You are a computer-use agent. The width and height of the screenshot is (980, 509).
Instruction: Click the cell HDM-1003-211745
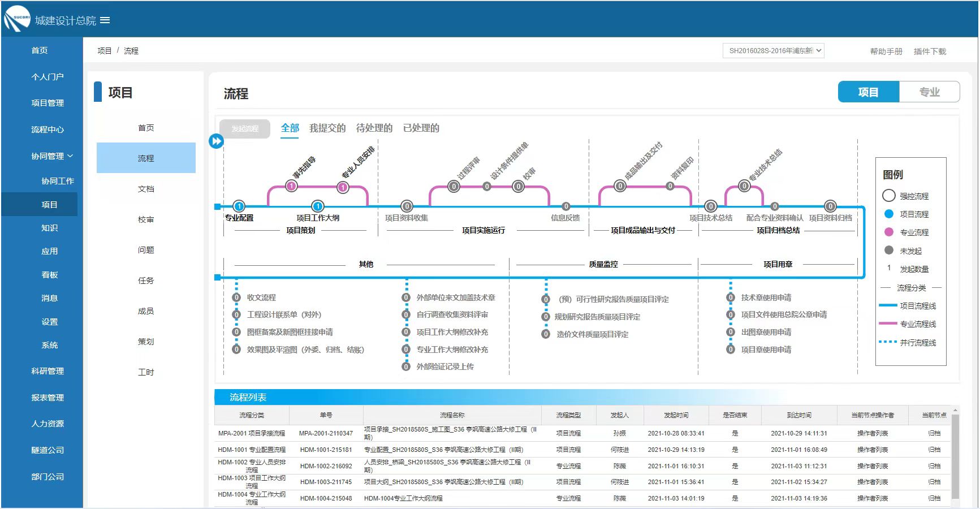pyautogui.click(x=326, y=482)
